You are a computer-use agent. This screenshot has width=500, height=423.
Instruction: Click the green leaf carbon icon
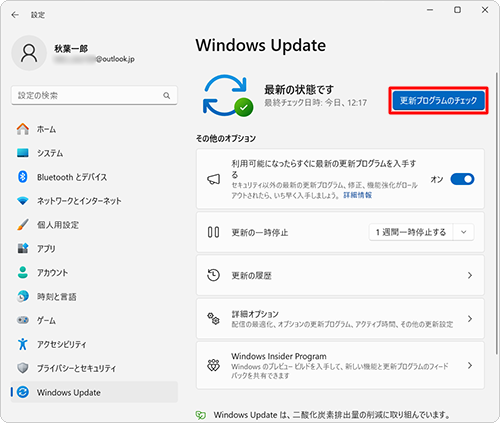coord(201,415)
